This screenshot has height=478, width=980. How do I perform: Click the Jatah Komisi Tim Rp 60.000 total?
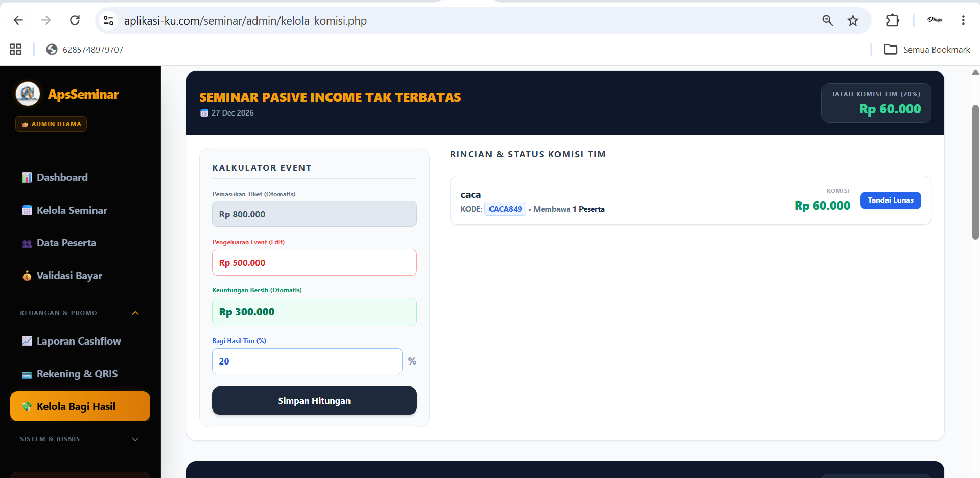coord(890,109)
